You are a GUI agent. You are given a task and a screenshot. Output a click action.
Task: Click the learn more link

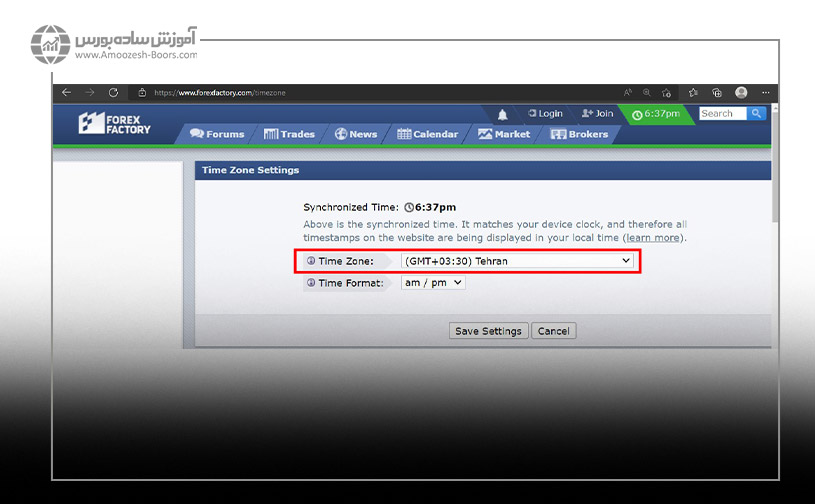click(x=653, y=237)
